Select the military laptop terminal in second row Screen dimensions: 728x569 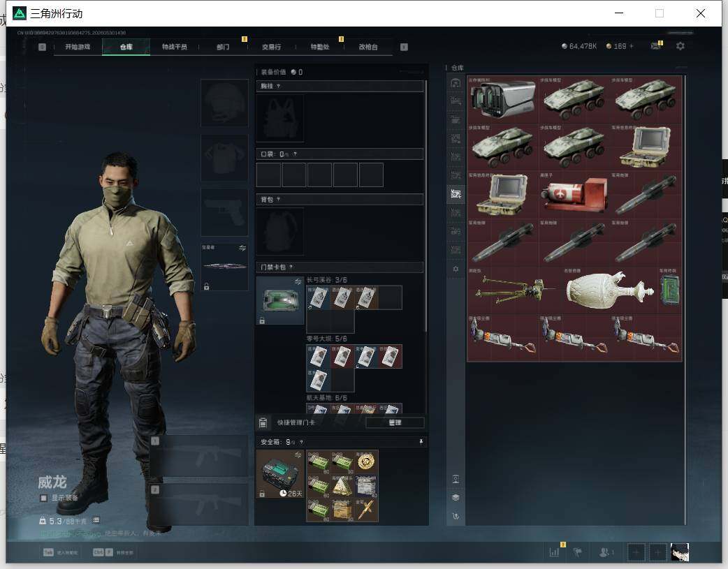coord(646,147)
